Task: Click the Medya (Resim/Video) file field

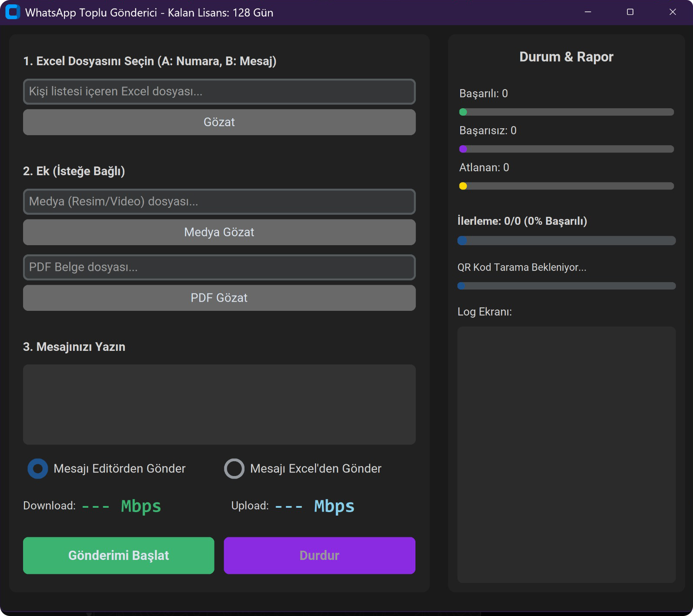Action: coord(219,202)
